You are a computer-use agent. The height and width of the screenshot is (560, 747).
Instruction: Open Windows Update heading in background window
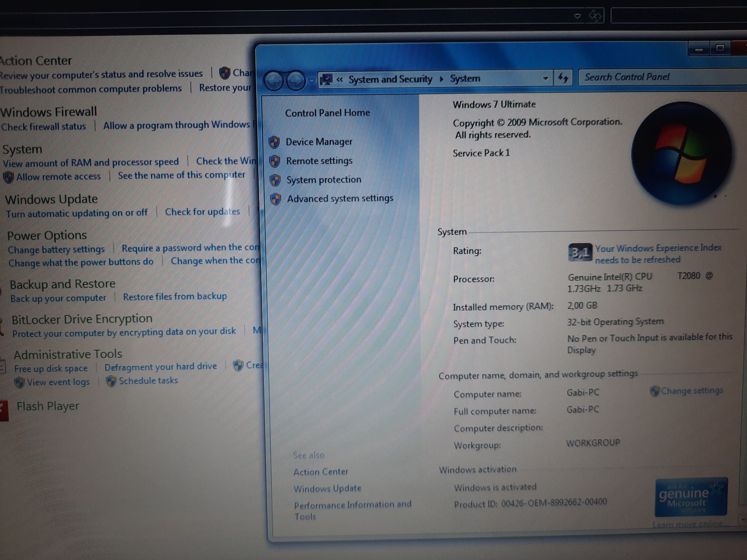[52, 199]
